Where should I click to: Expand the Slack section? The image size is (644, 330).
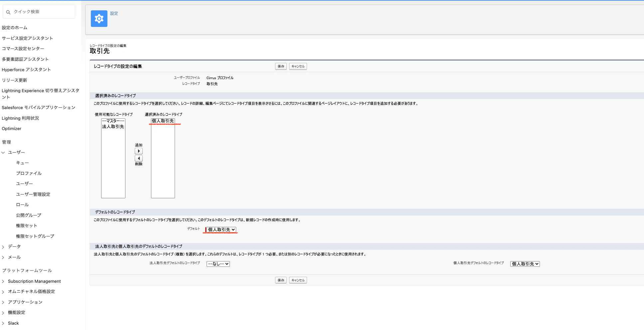[x=3, y=323]
